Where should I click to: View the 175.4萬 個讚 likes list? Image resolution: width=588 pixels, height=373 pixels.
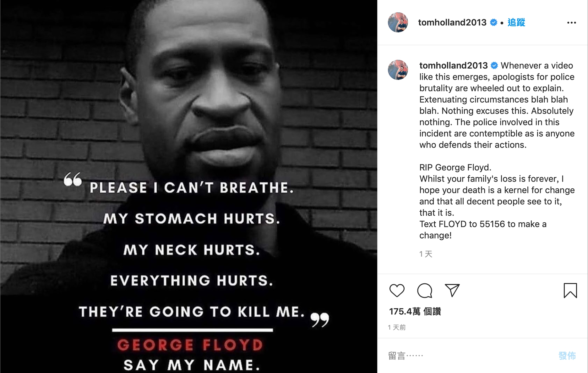415,311
